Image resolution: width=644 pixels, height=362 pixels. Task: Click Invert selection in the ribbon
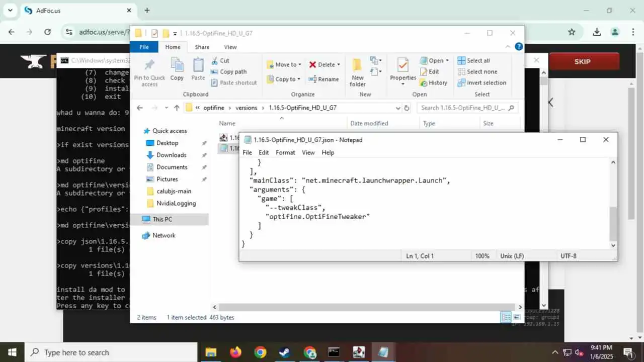[481, 82]
